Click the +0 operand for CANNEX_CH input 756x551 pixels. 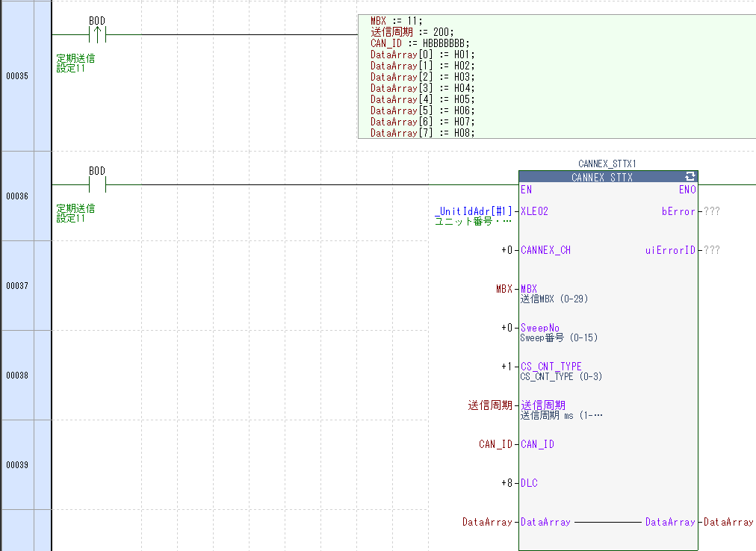(x=506, y=250)
